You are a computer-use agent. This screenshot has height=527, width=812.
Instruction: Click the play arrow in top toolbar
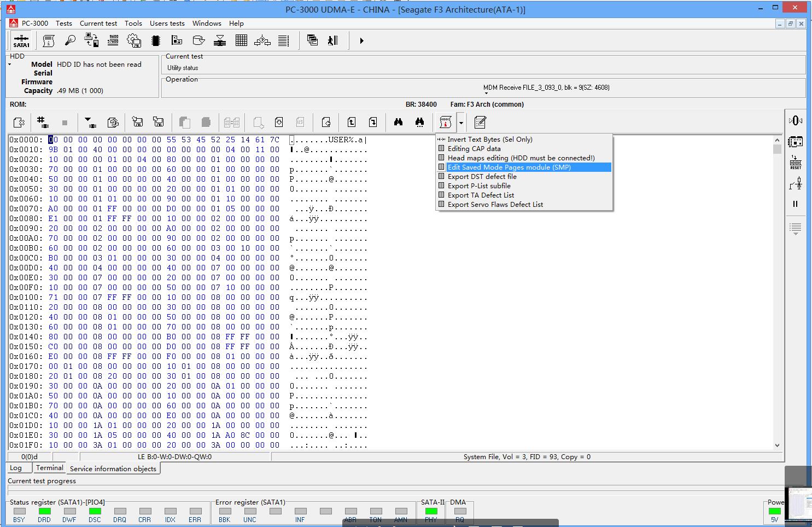click(361, 40)
